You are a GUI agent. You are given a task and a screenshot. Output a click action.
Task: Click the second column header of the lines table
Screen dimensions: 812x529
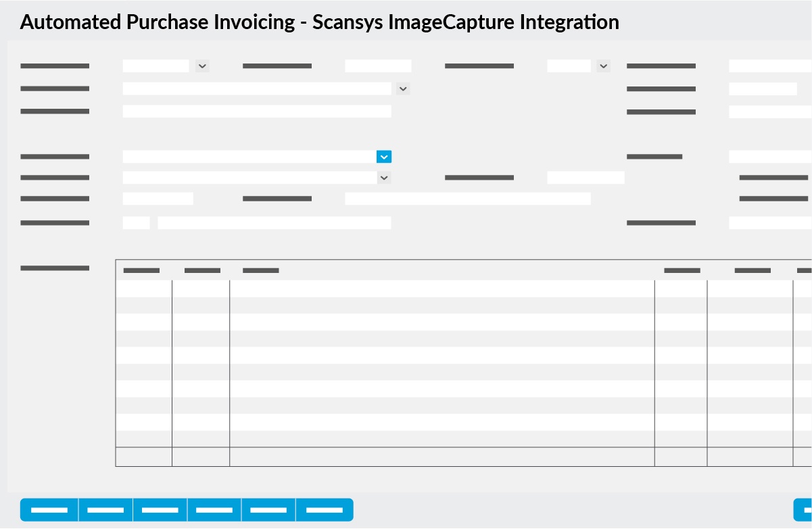pyautogui.click(x=202, y=270)
